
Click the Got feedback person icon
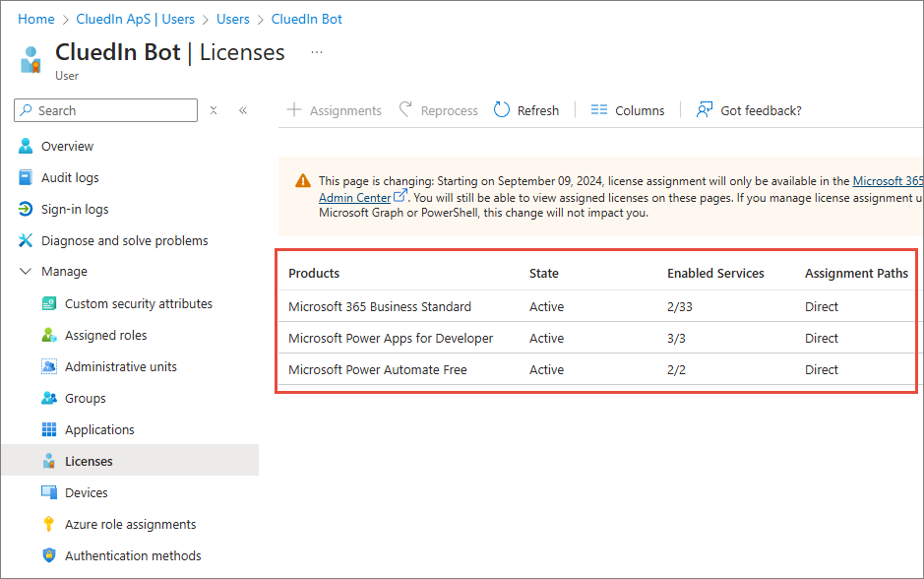[705, 109]
